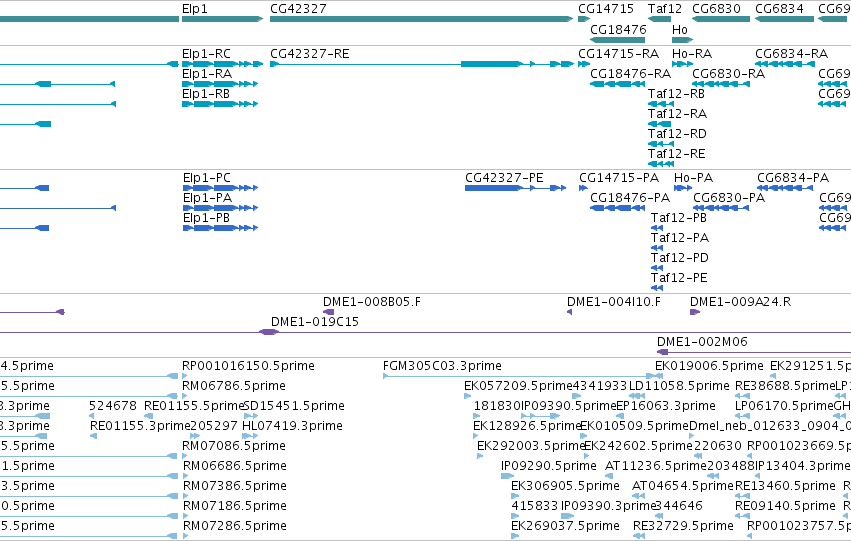Viewport: 851px width, 541px height.
Task: Click the DME1-008B05.F BAC end
Action: point(328,312)
